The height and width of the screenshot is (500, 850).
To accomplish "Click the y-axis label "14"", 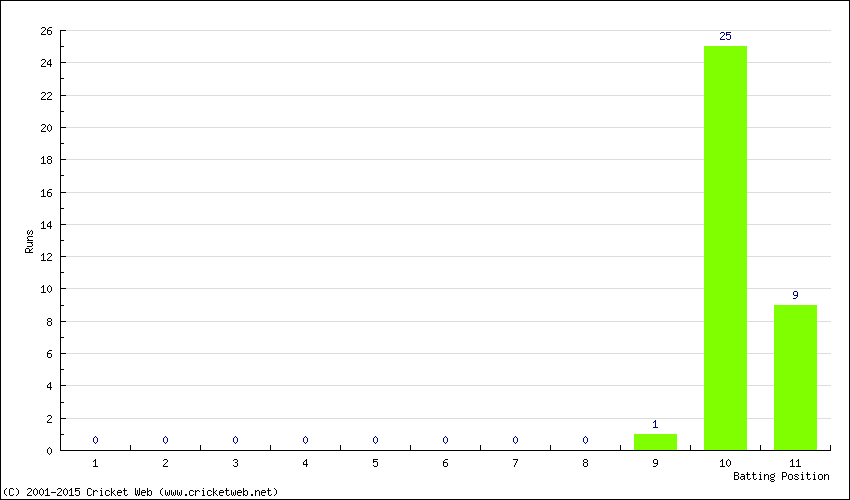I will [x=47, y=225].
